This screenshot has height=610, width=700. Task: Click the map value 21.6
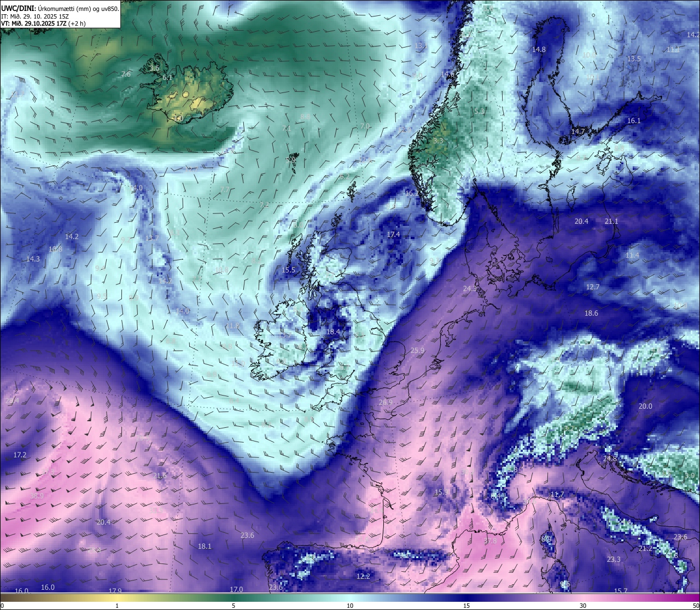coord(160,476)
